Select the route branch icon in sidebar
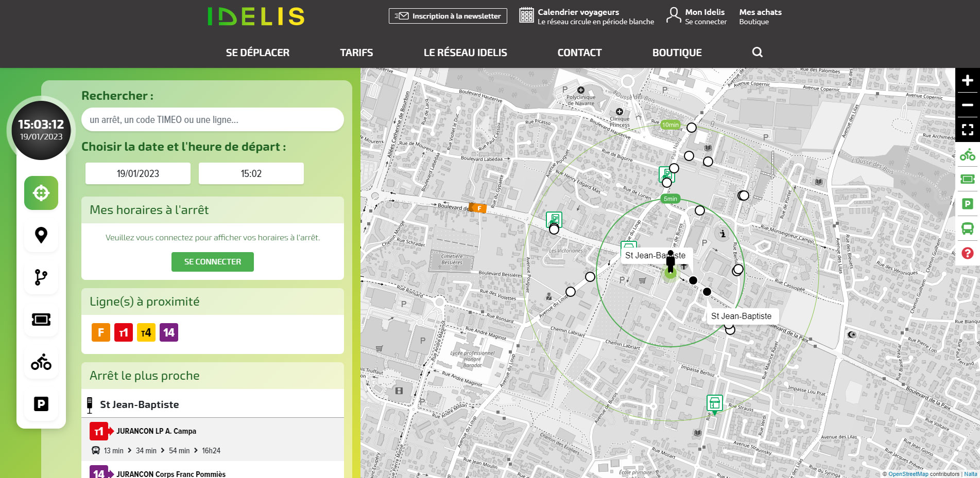980x478 pixels. tap(41, 277)
